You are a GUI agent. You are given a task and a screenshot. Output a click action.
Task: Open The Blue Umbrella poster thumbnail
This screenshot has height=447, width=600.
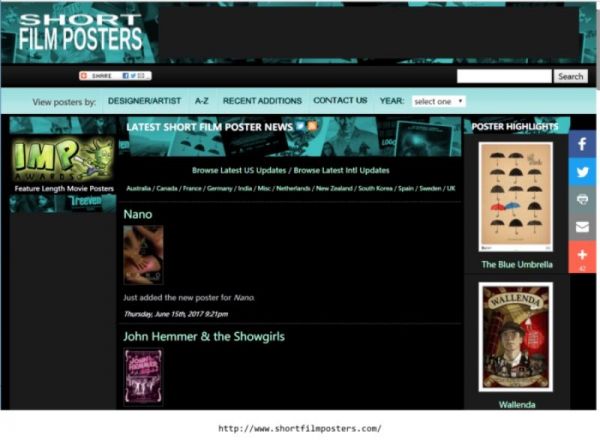515,197
